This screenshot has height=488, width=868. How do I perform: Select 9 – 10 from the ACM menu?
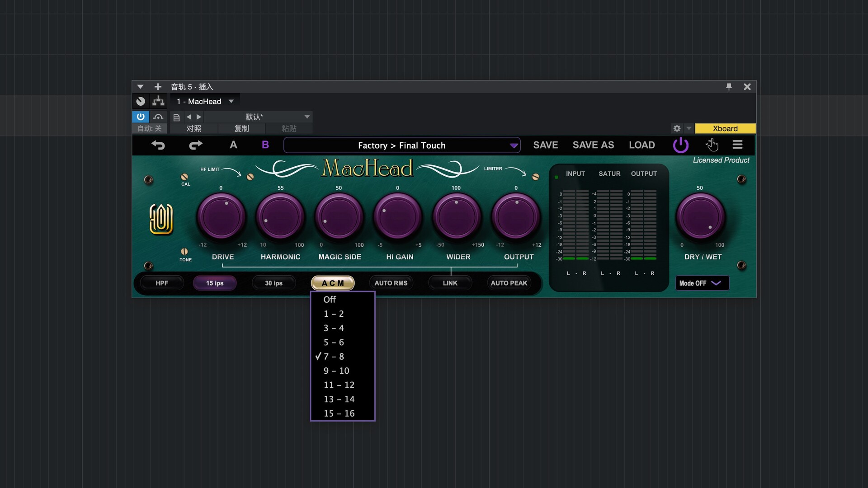[336, 371]
